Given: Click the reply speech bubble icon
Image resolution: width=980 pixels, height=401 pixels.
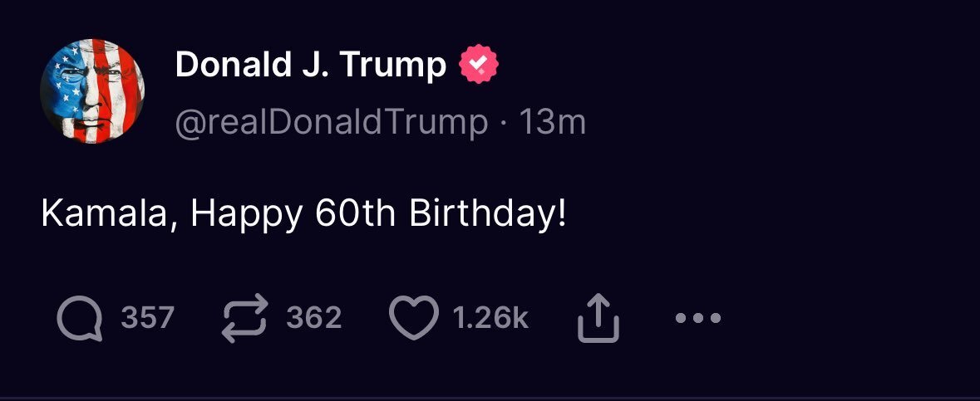Looking at the screenshot, I should click(80, 320).
